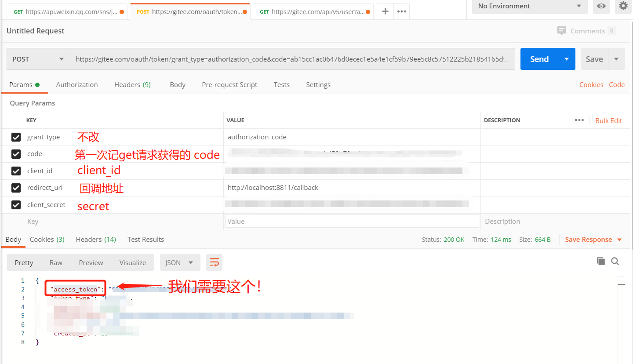Open the POST method dropdown
This screenshot has height=364, width=633.
point(38,58)
